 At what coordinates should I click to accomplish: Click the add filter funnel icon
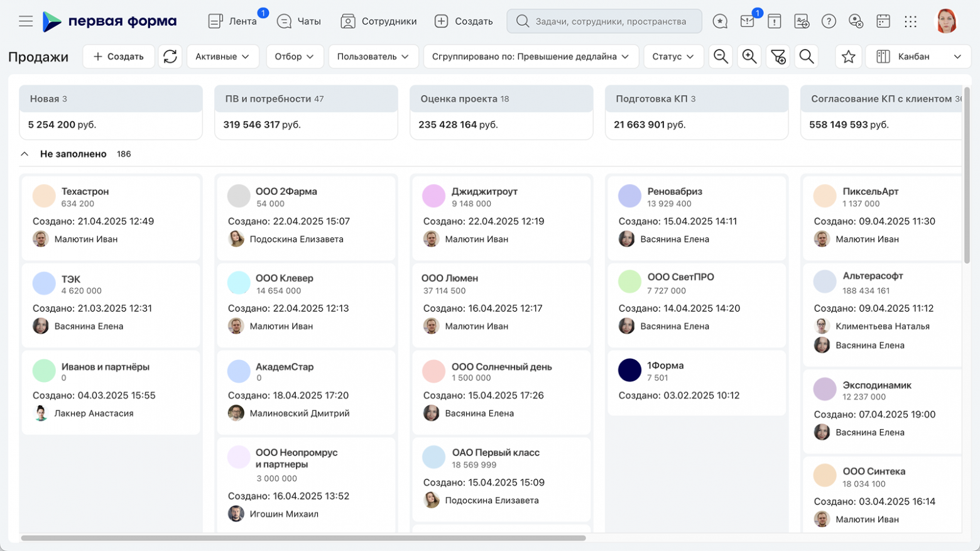[x=778, y=57]
